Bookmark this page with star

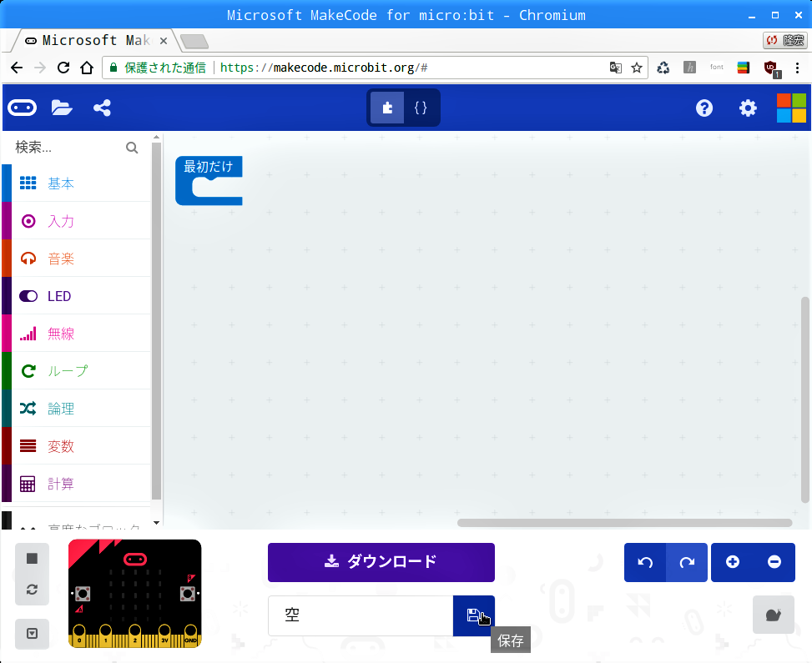coord(637,68)
